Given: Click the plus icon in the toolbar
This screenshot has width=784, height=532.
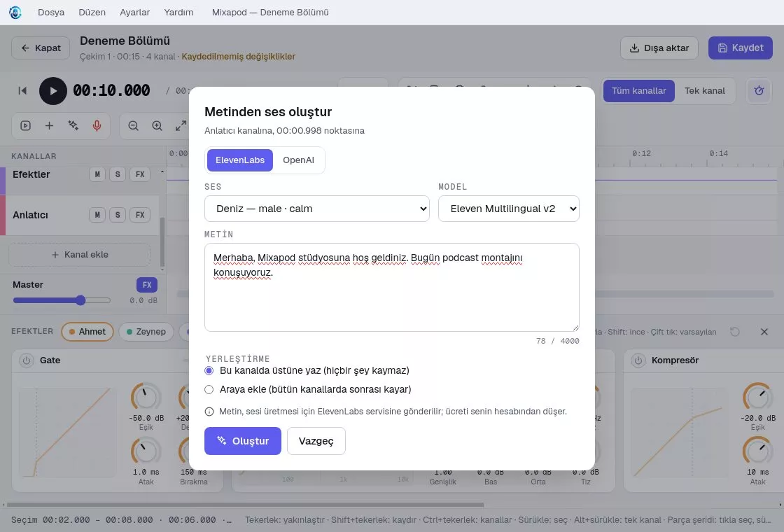Looking at the screenshot, I should [x=49, y=125].
